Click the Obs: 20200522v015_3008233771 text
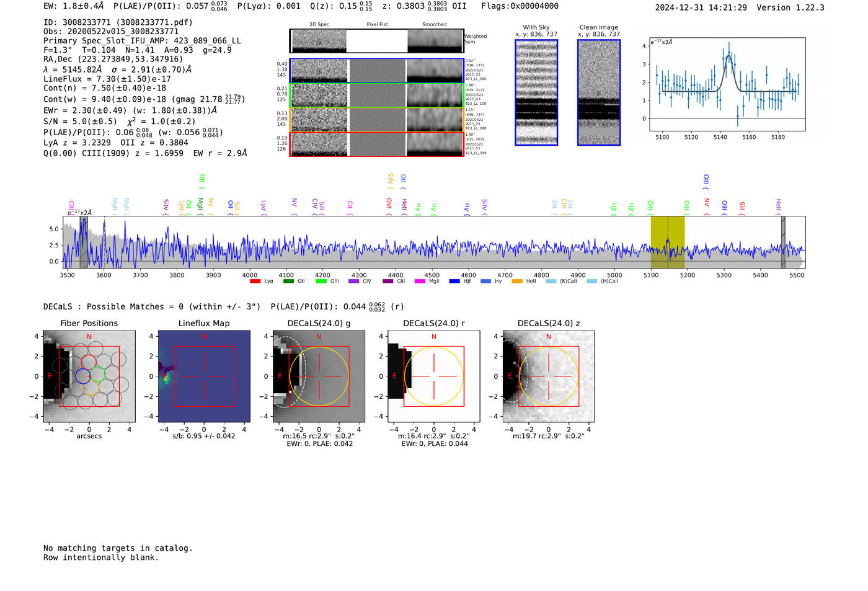This screenshot has height=591, width=868. click(111, 32)
